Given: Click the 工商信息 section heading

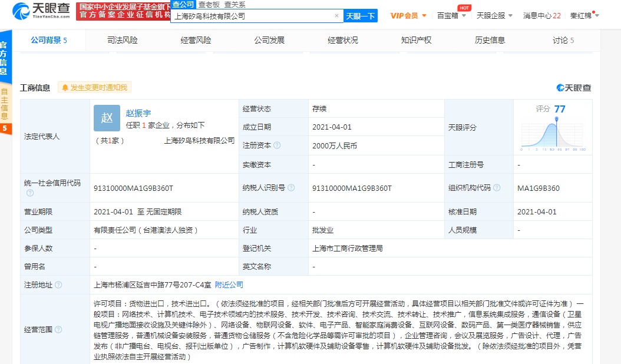Looking at the screenshot, I should point(35,88).
